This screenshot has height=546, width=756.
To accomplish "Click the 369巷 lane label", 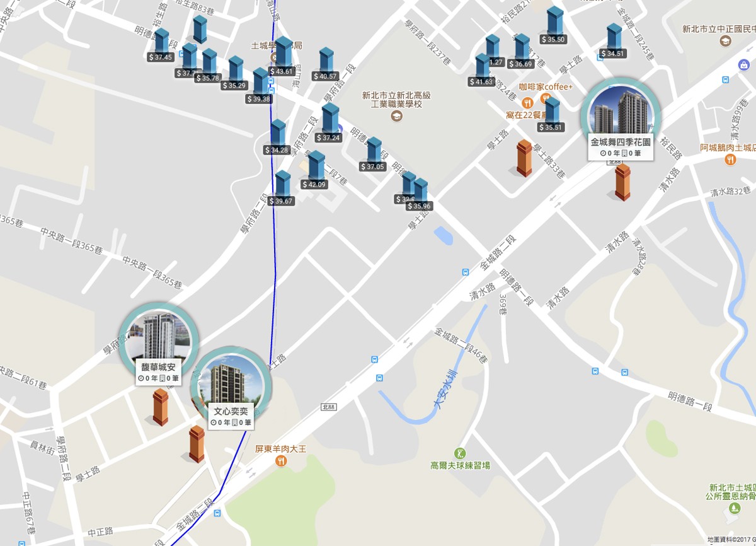I will point(502,305).
